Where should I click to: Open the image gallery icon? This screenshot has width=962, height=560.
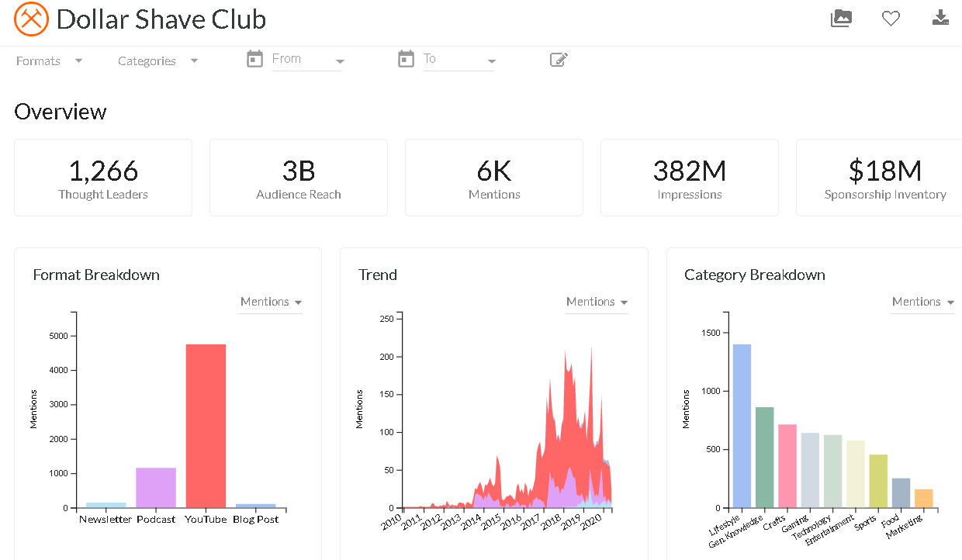coord(841,18)
